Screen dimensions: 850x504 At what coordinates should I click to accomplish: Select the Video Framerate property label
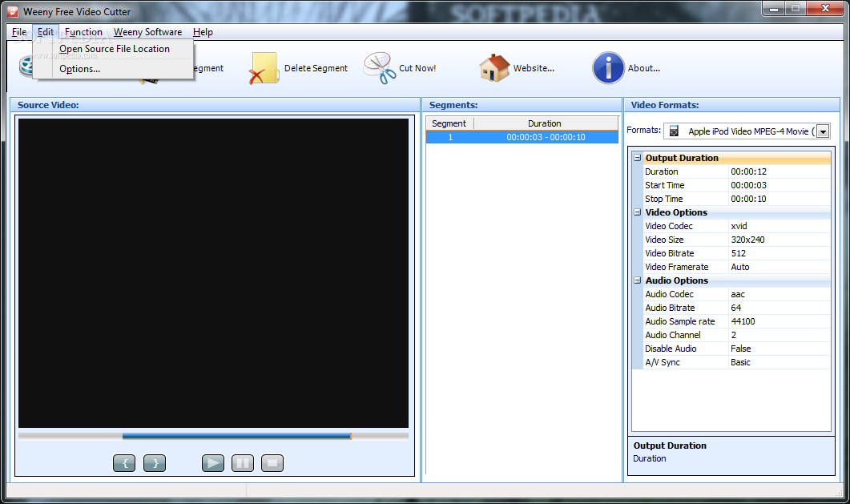coord(676,267)
